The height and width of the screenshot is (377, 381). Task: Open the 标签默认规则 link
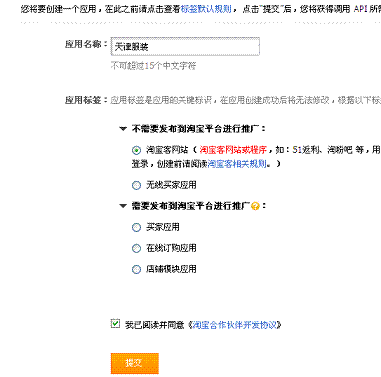tap(206, 9)
